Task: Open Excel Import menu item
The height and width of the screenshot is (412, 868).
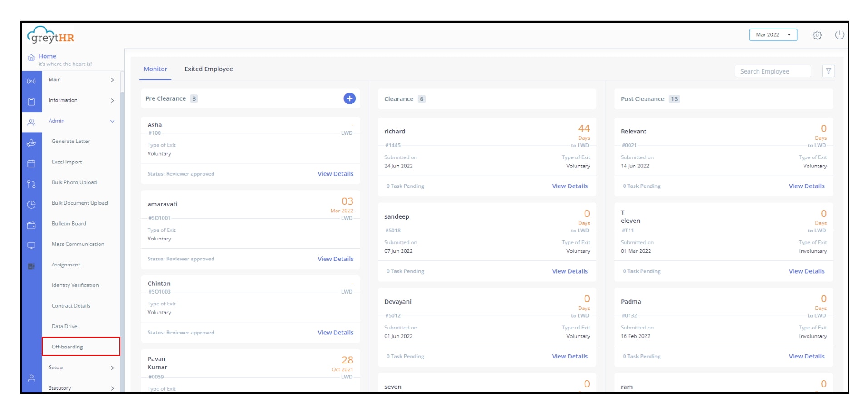Action: [67, 162]
